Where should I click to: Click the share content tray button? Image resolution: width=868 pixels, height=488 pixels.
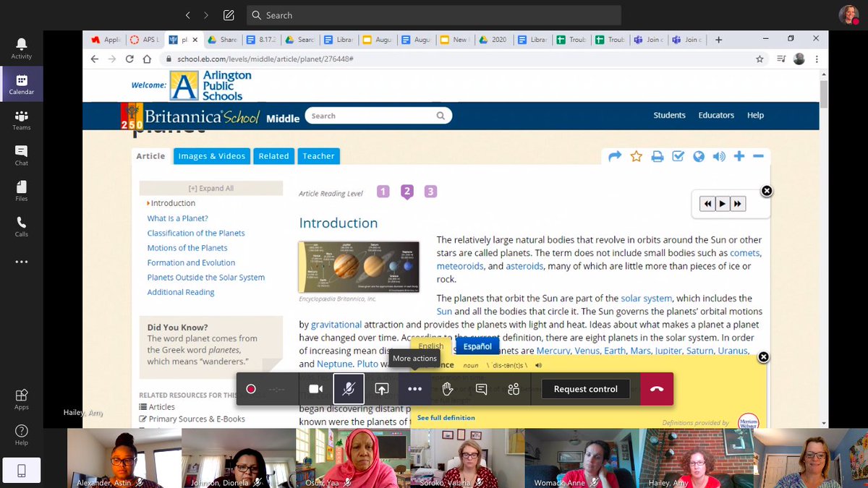(382, 389)
